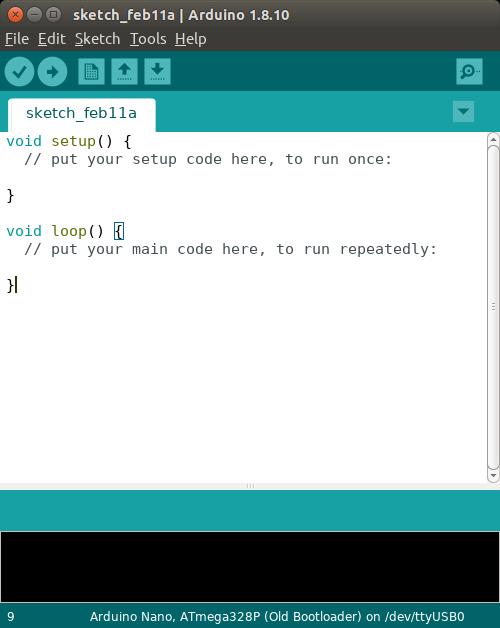Screen dimensions: 500x628
Task: Save the sketch with the down-arrow icon
Action: pos(157,72)
